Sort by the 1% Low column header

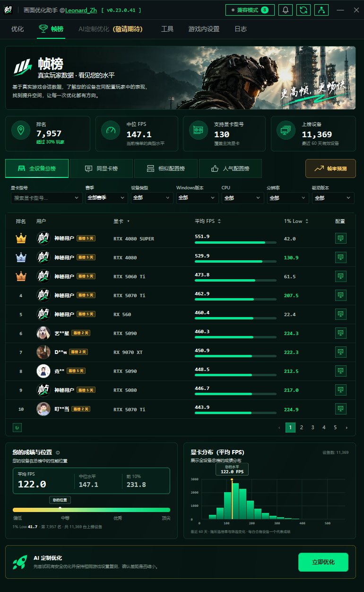(295, 221)
